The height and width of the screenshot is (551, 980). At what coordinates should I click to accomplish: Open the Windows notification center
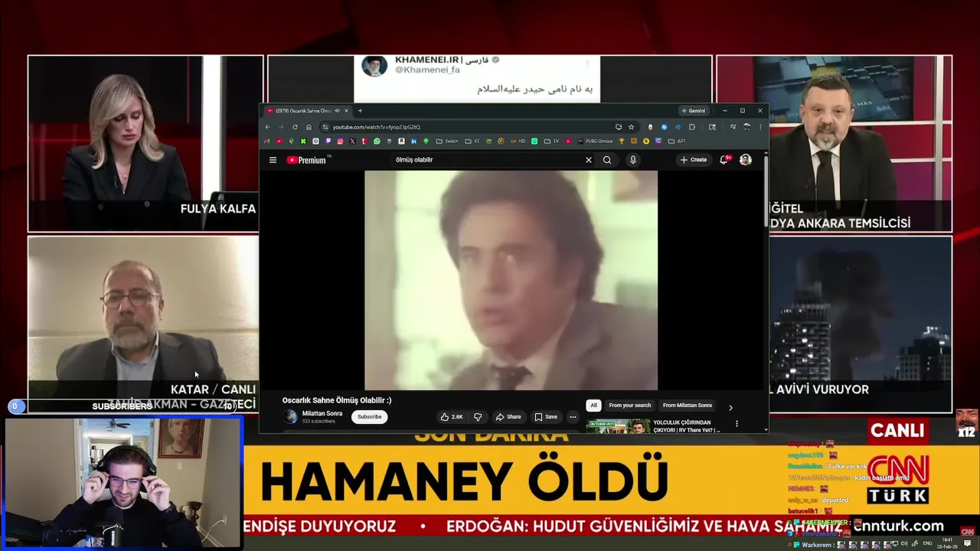pos(967,543)
